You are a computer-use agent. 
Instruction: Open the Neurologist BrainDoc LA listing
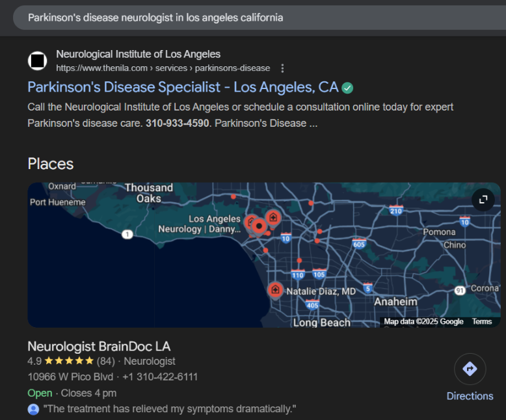(99, 346)
